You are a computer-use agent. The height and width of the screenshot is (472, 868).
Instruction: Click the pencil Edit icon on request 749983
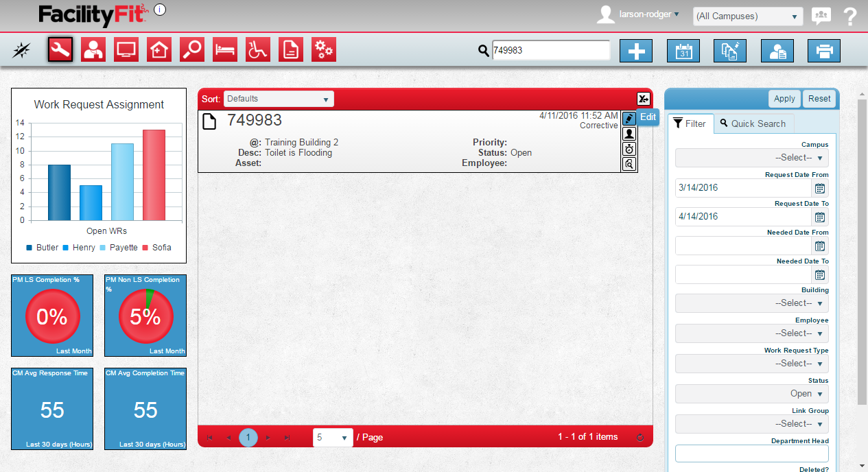pos(629,118)
